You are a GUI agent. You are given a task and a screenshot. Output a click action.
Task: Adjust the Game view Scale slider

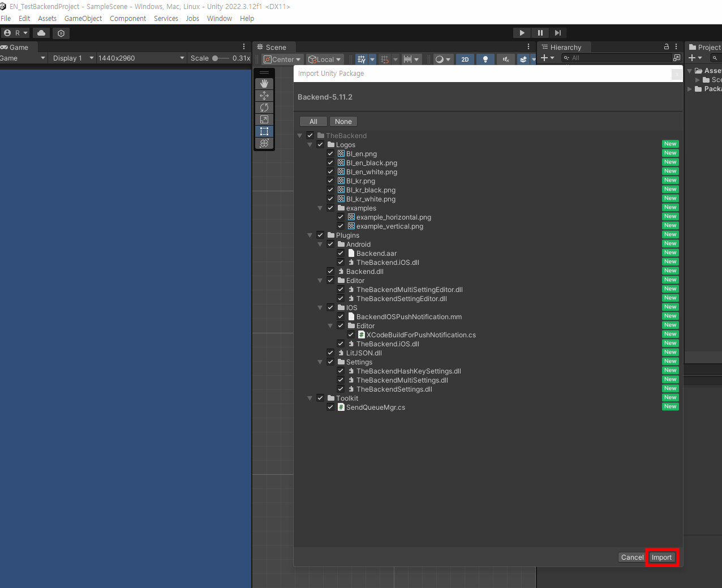point(220,58)
